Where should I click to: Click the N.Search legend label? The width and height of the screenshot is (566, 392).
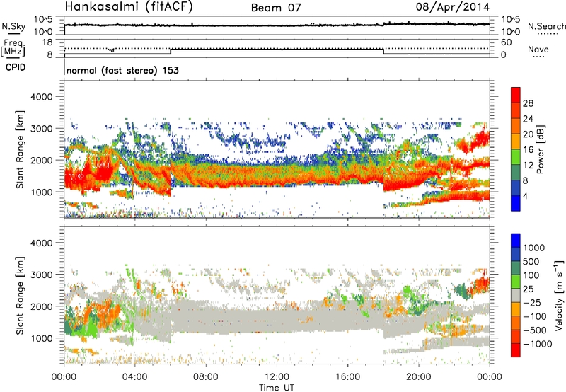tap(546, 26)
